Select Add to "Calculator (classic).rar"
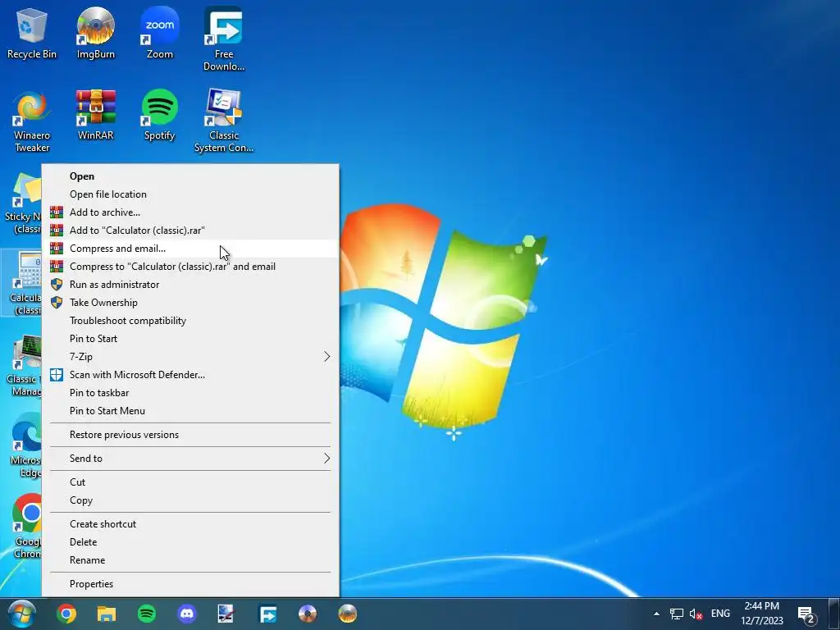Viewport: 840px width, 630px height. coord(190,231)
